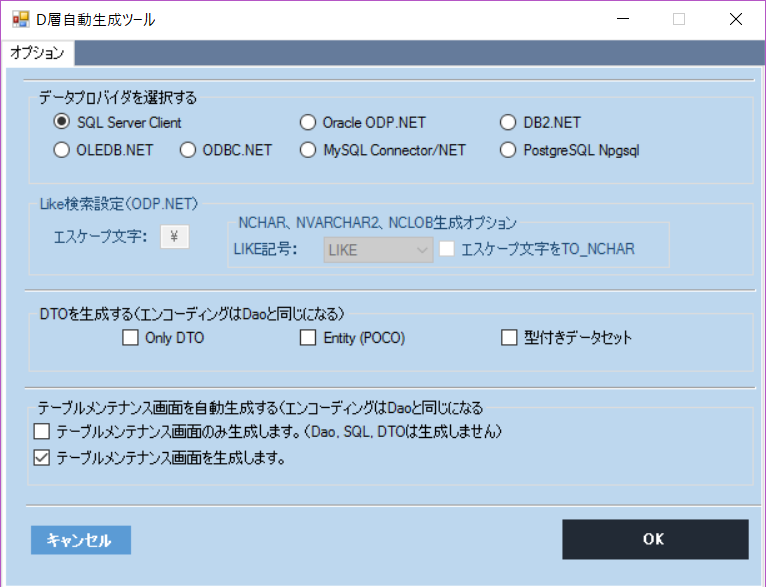
Task: Click the LIKE記号: label
Action: (265, 249)
